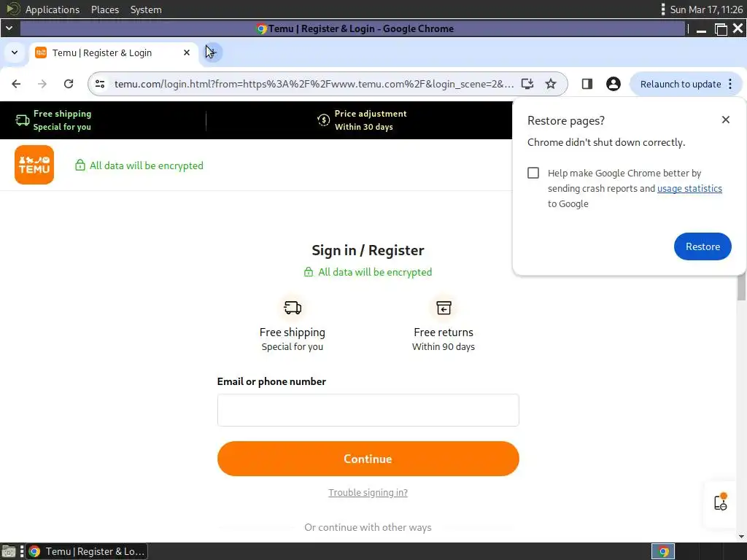Click the page vertical scrollbar
This screenshot has height=560, width=747.
tap(741, 286)
